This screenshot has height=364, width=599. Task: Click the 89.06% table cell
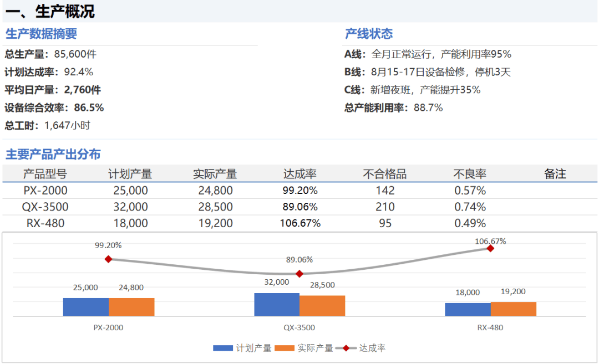click(300, 207)
